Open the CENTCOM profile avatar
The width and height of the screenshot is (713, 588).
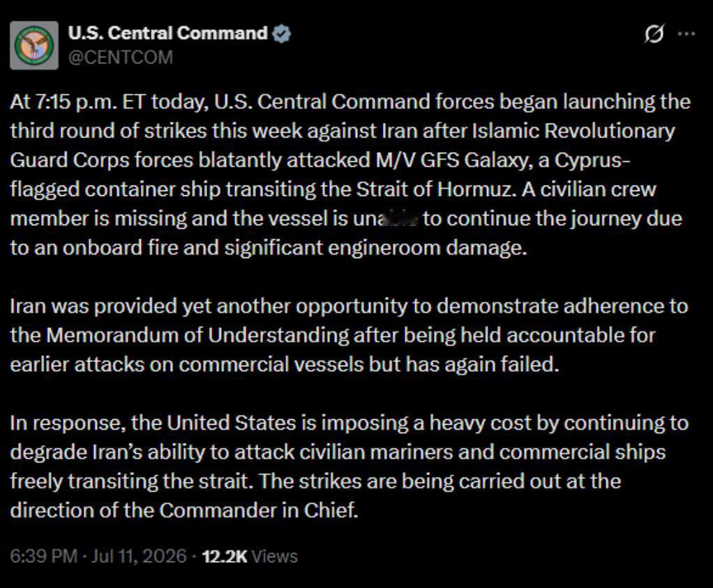[x=34, y=45]
